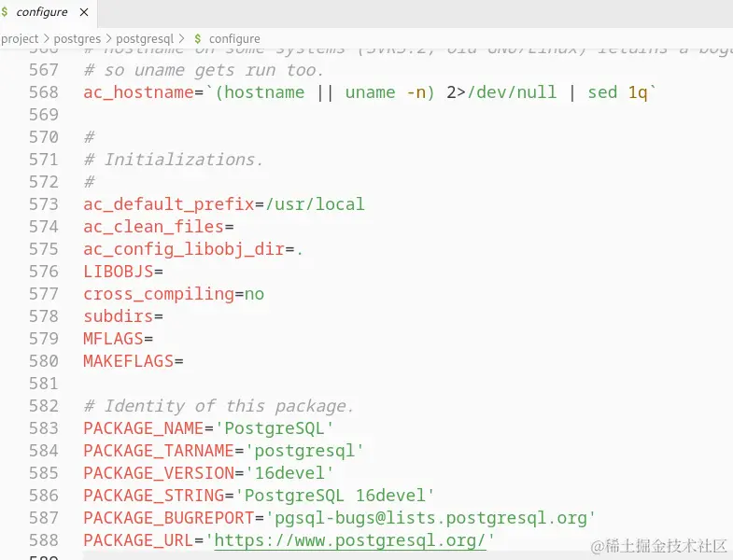Click the PACKAGE_TARNAME variable

click(x=159, y=451)
